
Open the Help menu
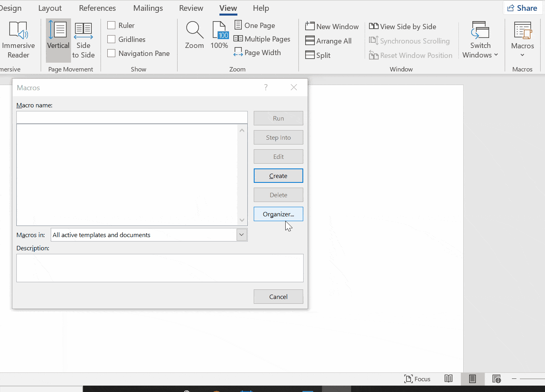[x=261, y=8]
